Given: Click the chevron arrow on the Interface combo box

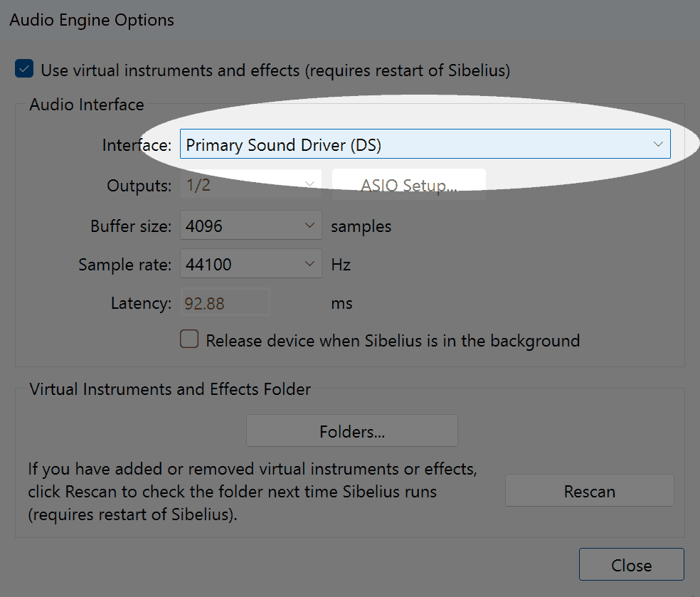Looking at the screenshot, I should (x=657, y=144).
